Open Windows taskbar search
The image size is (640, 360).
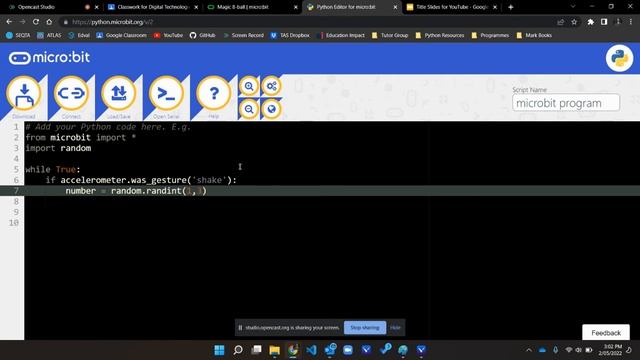coord(238,350)
